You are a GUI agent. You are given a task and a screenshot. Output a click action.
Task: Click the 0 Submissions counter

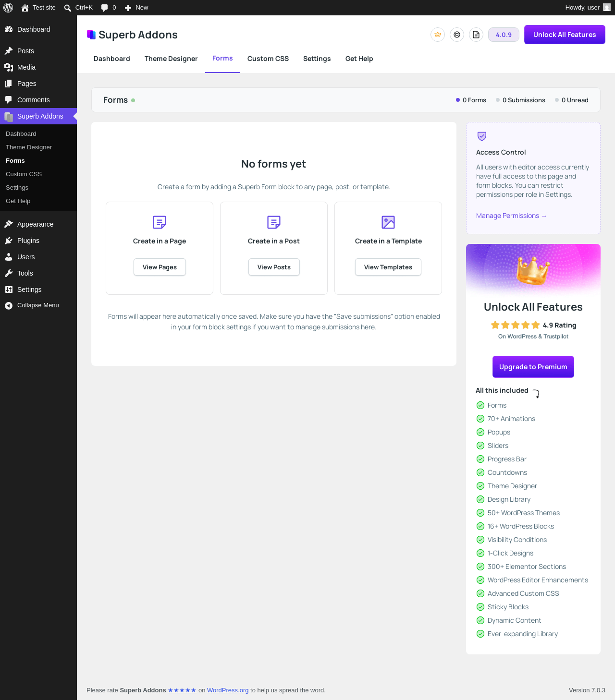[x=520, y=100]
